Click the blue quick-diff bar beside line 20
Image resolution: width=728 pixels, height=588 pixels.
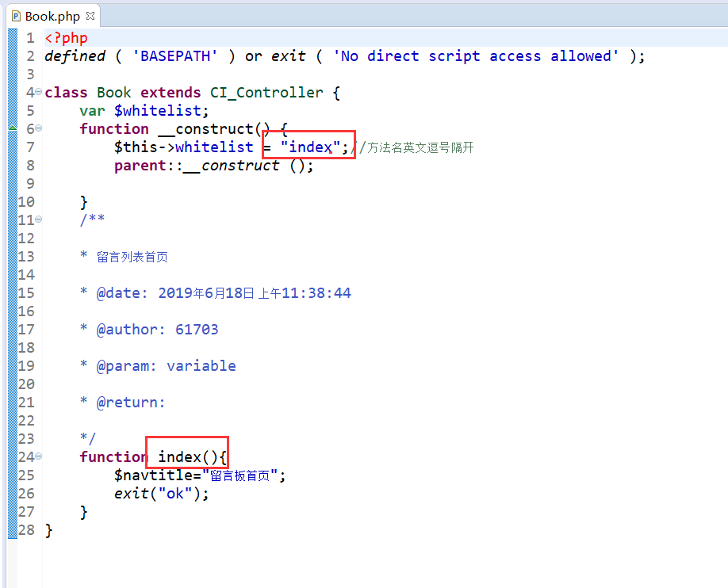[12, 384]
